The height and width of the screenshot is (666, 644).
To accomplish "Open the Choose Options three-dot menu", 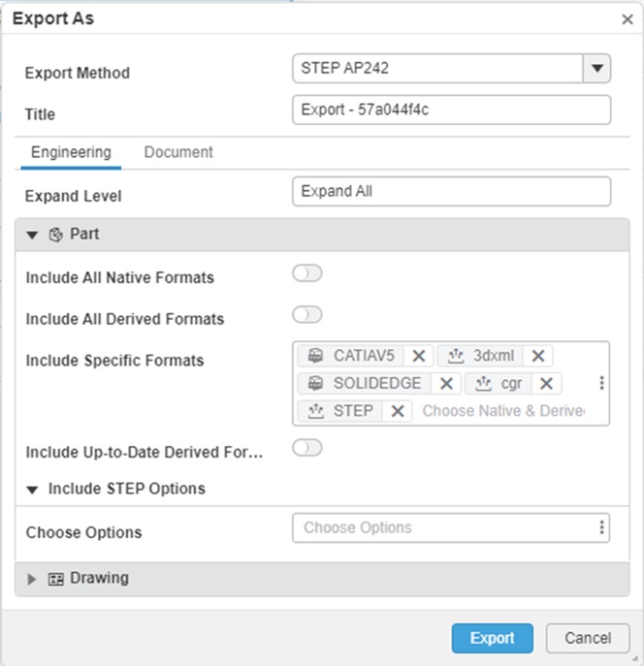I will [x=601, y=527].
